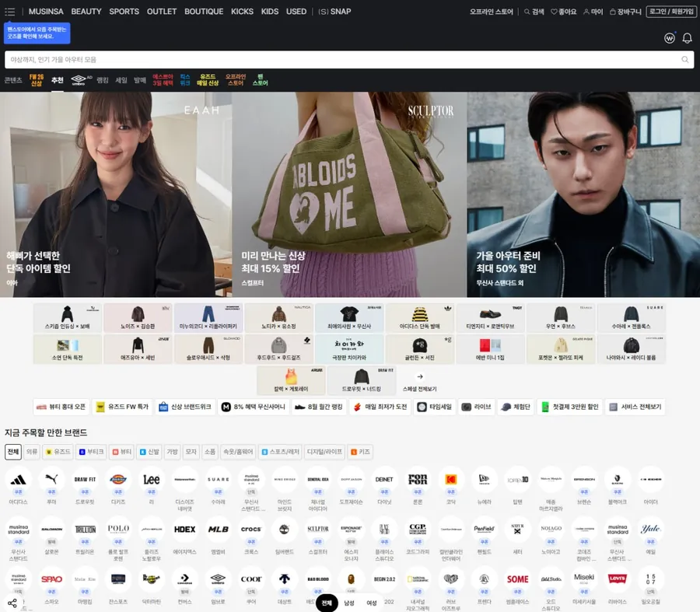Open the 장바구니 cart link
This screenshot has height=612, width=700.
point(625,12)
